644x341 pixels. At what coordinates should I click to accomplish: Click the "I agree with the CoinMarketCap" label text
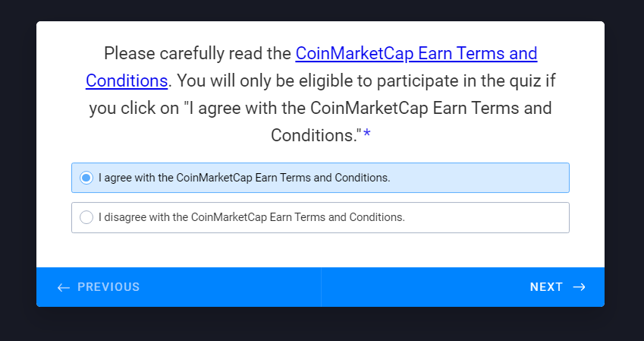[244, 178]
